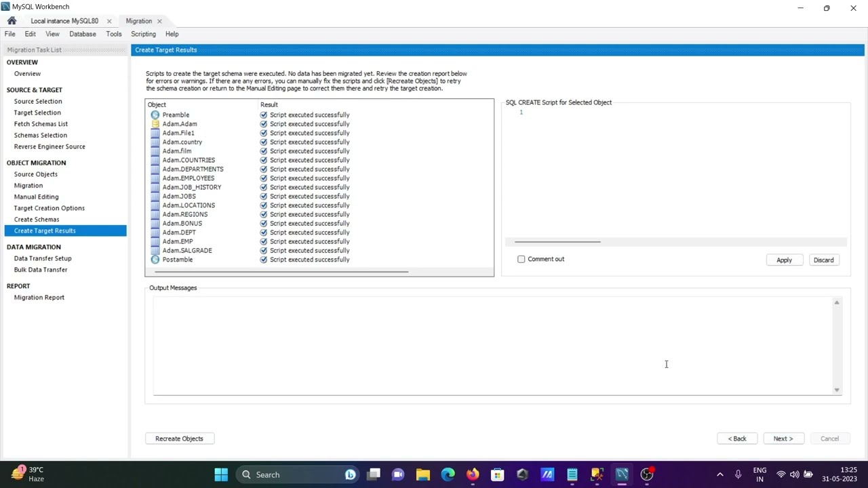Click the microphone tray icon
Screen dimensions: 868x488
pos(738,474)
